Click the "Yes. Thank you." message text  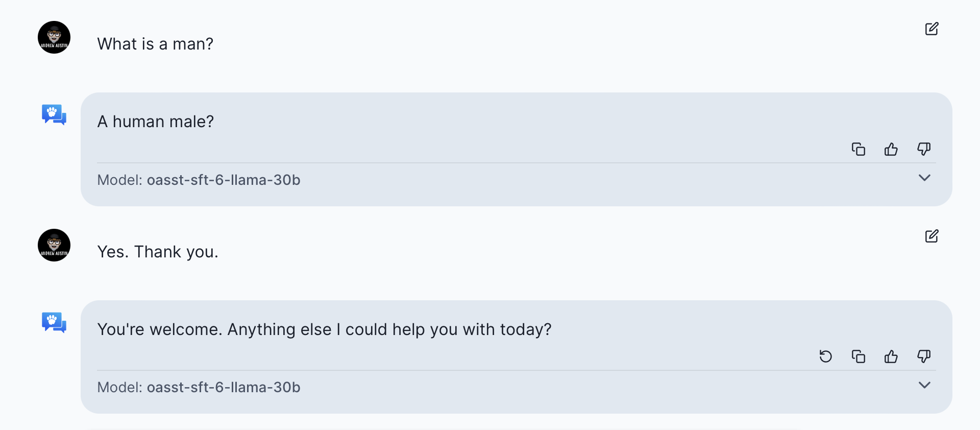158,252
